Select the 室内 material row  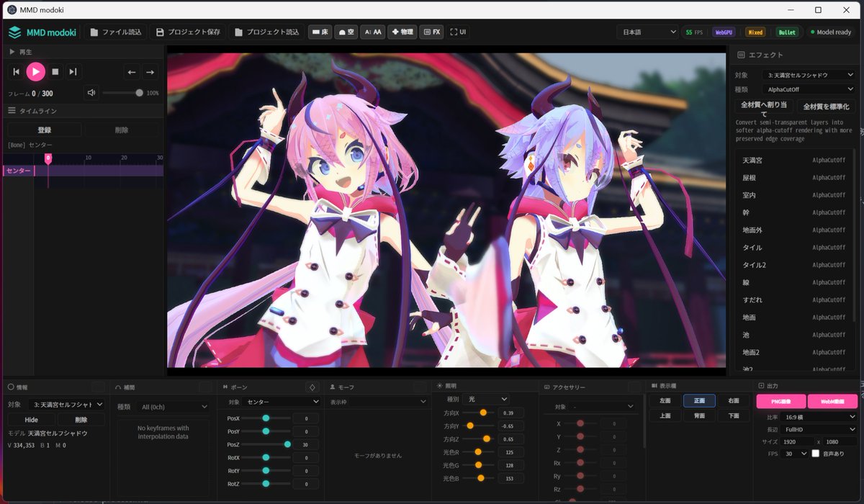point(793,195)
